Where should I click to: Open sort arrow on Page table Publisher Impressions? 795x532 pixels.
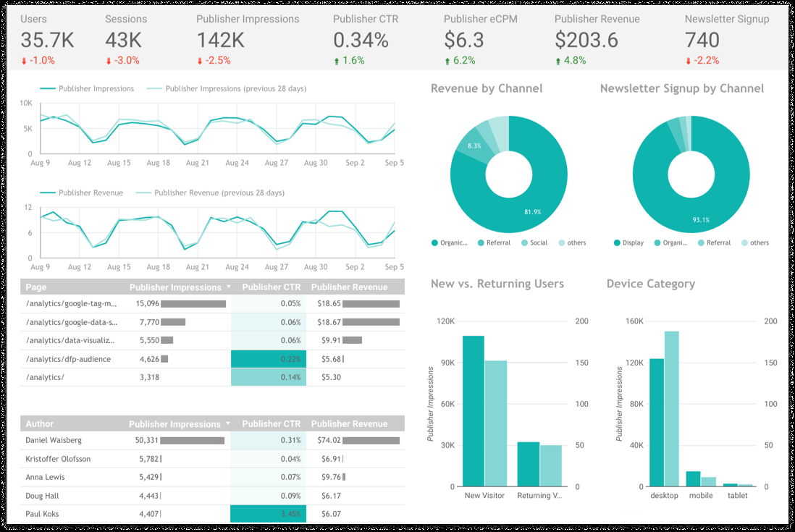(x=229, y=287)
